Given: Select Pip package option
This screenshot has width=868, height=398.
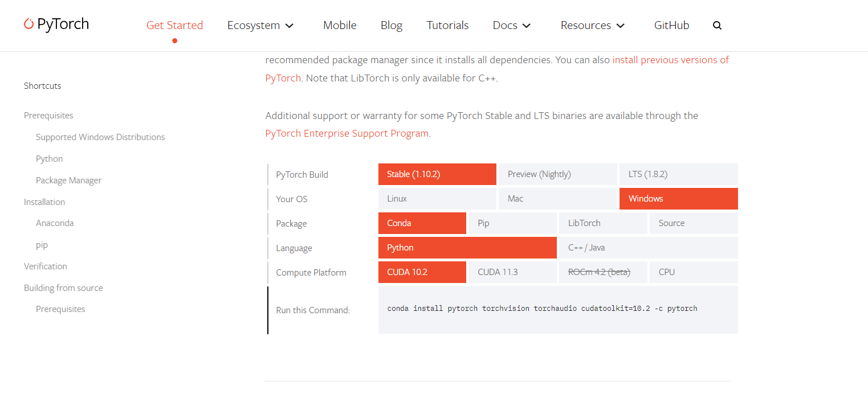Looking at the screenshot, I should (513, 223).
